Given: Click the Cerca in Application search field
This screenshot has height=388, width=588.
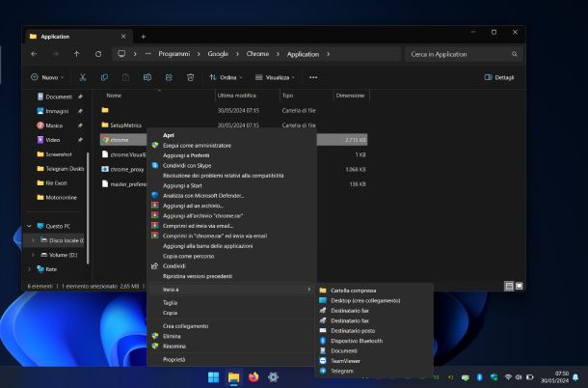Looking at the screenshot, I should 463,54.
